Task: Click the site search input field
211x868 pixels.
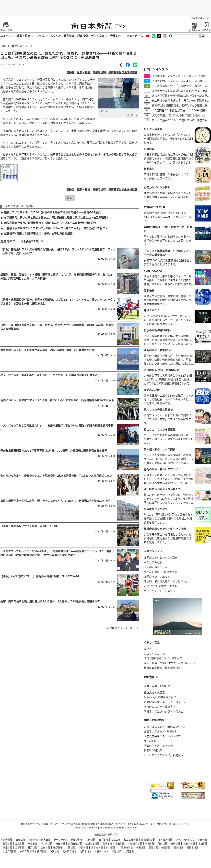Action: (187, 36)
